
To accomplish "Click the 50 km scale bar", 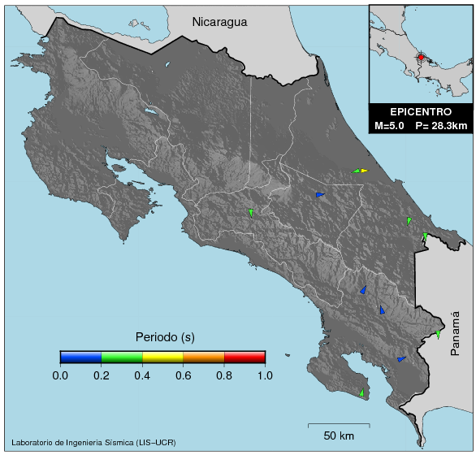I will pos(339,425).
